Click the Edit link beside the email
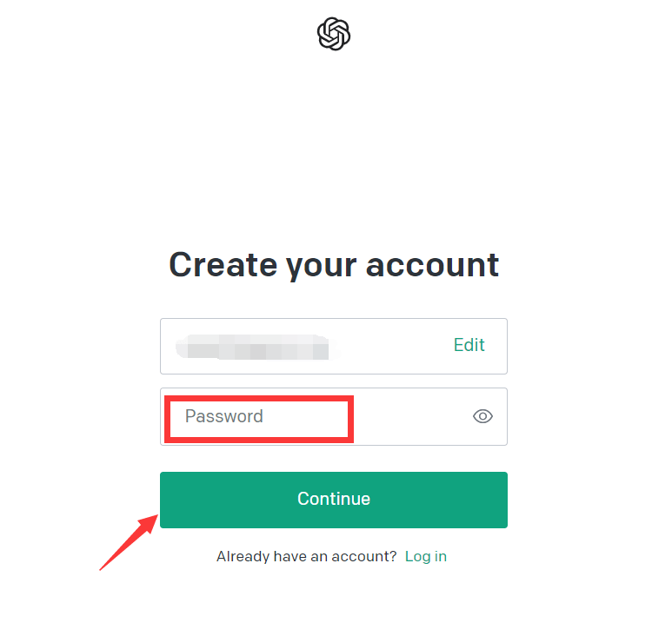Screen dimensions: 672x623 tap(469, 345)
